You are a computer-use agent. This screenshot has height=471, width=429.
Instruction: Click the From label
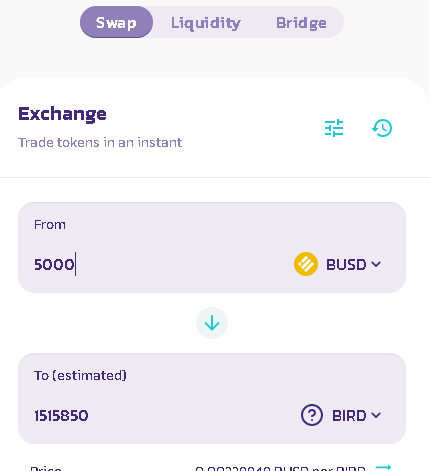click(x=50, y=225)
